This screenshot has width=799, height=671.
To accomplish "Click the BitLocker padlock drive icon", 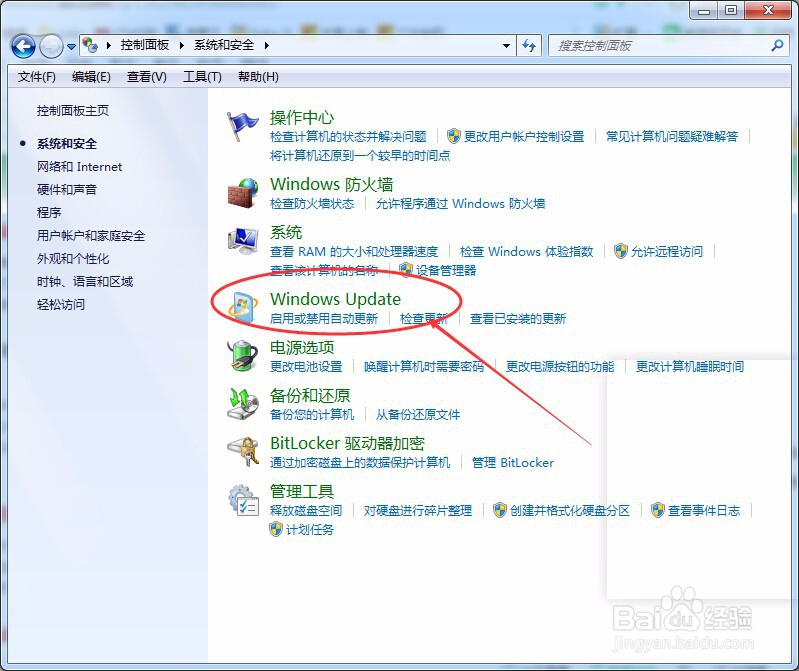I will 243,451.
